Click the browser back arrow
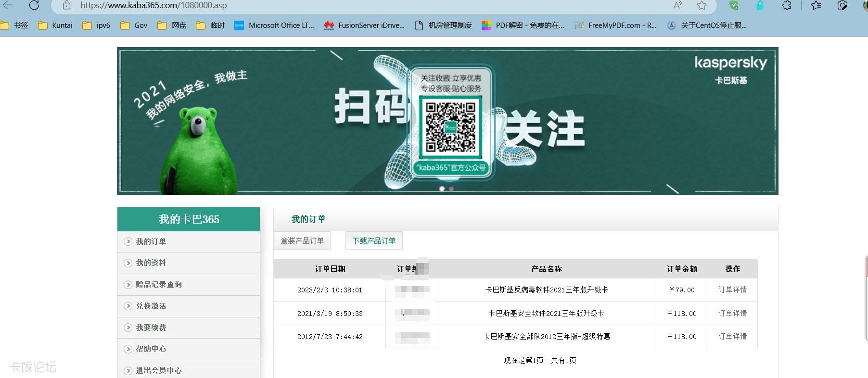Image resolution: width=868 pixels, height=378 pixels. pyautogui.click(x=8, y=5)
